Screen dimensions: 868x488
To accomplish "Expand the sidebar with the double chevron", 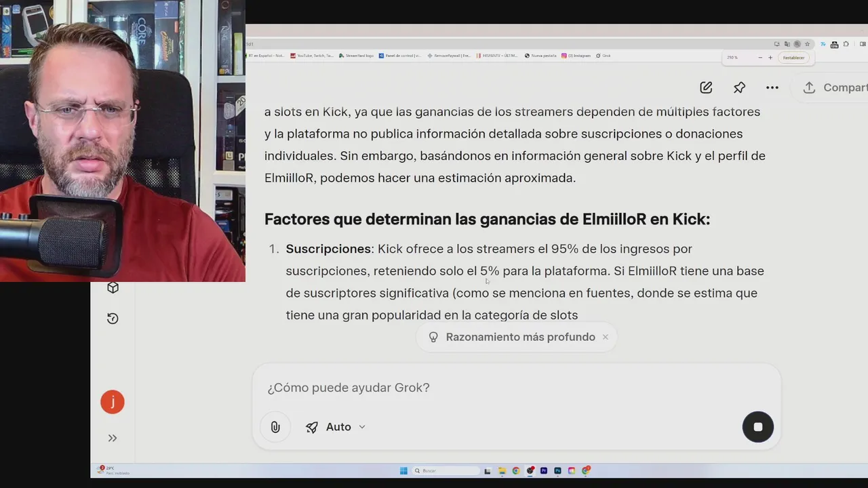I will click(113, 438).
